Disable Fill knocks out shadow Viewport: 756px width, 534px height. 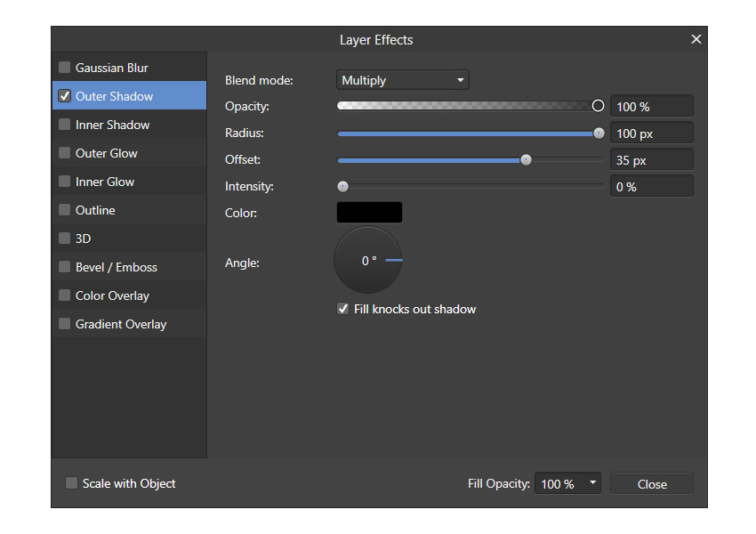[x=342, y=308]
